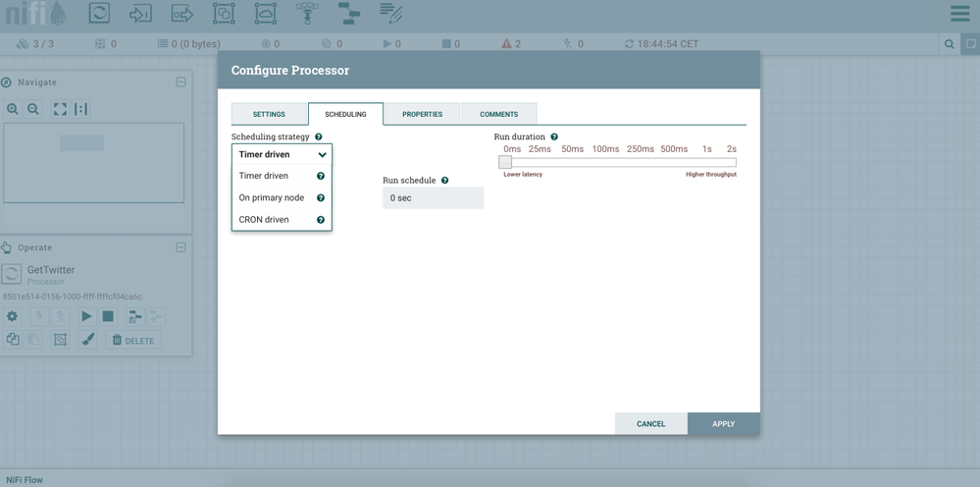The image size is (980, 487).
Task: Click the Funnel toolbar icon
Action: [x=307, y=13]
